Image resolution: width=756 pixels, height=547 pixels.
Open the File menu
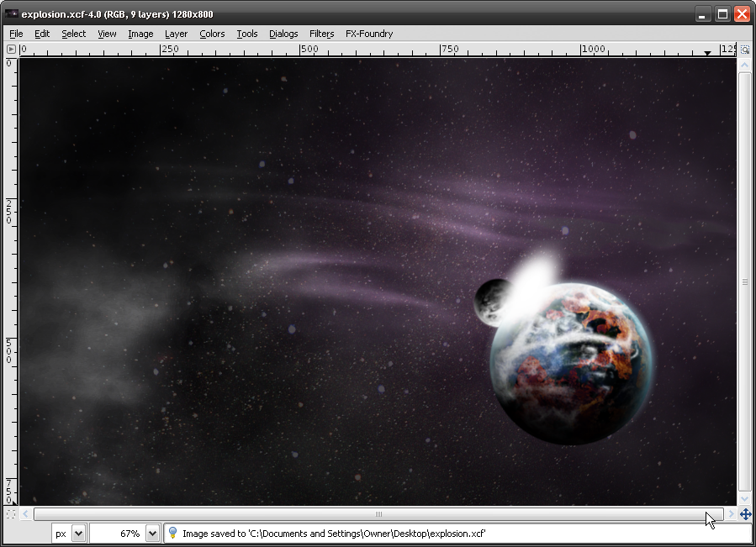[16, 34]
